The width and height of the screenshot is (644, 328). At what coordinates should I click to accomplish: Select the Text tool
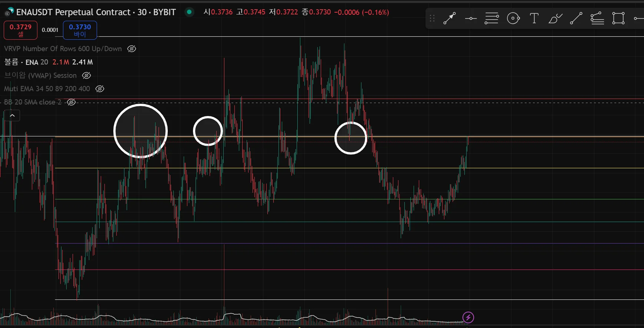point(534,18)
